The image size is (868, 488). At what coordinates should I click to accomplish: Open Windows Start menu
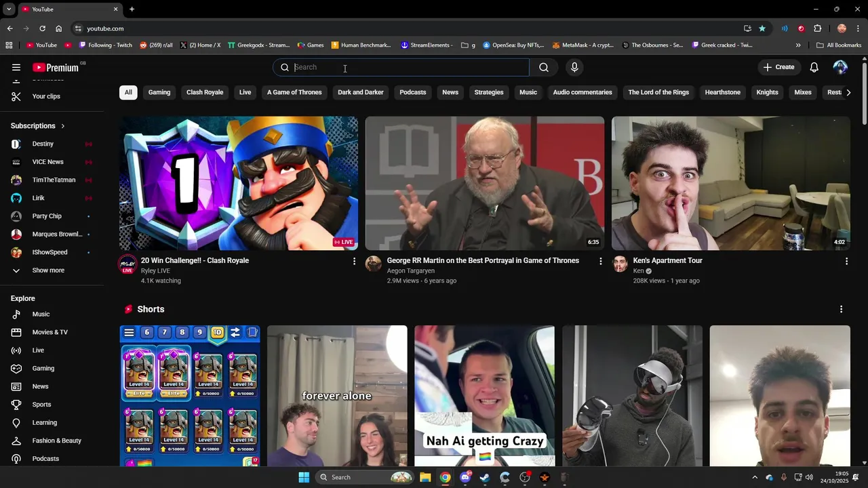click(x=304, y=477)
